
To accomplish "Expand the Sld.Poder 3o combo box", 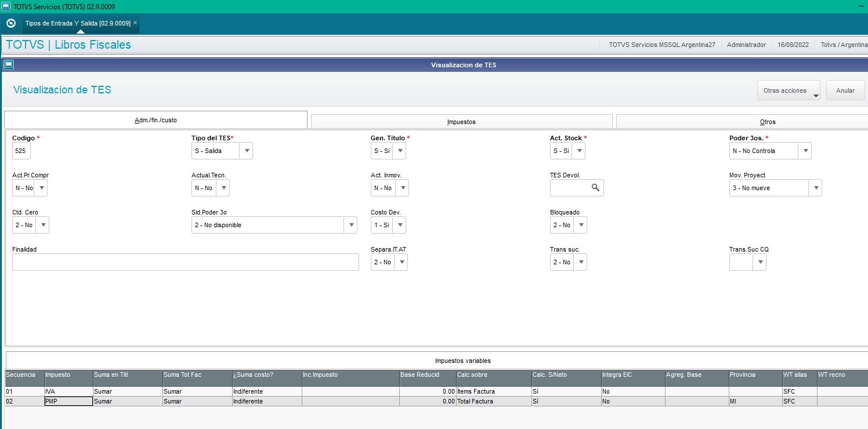I will [x=350, y=225].
